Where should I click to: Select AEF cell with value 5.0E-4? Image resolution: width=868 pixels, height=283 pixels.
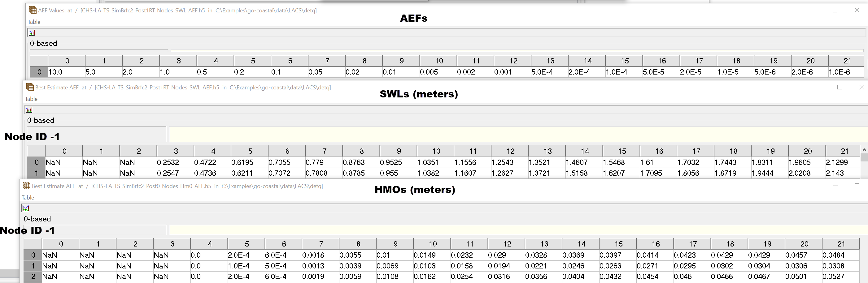pyautogui.click(x=550, y=72)
